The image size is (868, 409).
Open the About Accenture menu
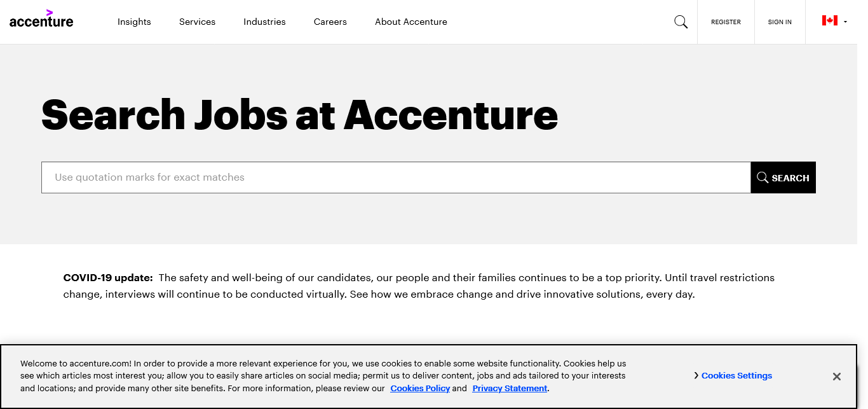[411, 22]
